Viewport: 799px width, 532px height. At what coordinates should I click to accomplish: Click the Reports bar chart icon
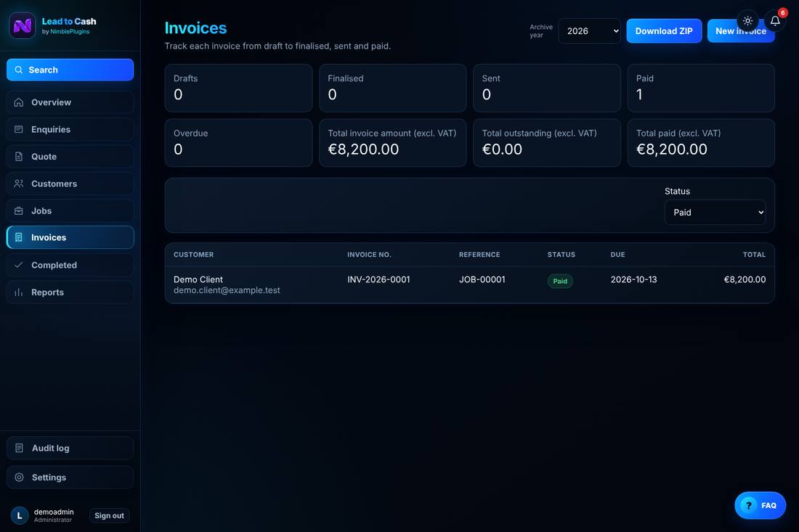tap(19, 292)
